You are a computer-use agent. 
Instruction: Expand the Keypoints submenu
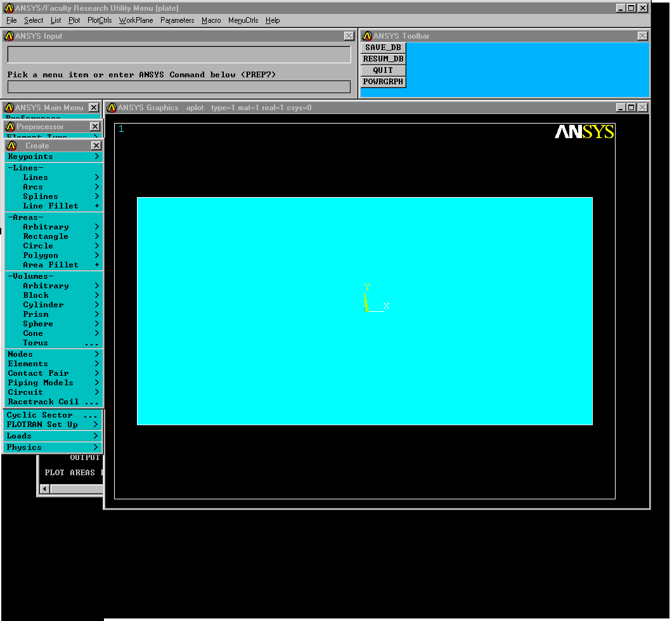click(x=53, y=157)
